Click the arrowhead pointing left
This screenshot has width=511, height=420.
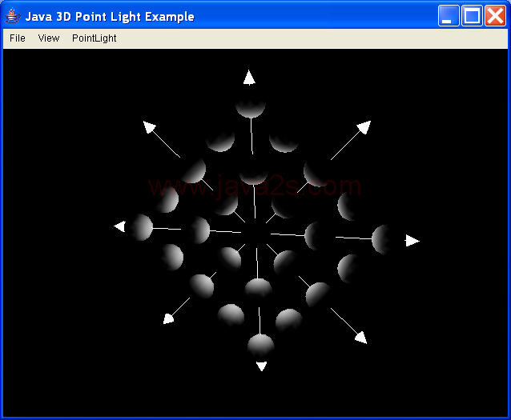[120, 226]
